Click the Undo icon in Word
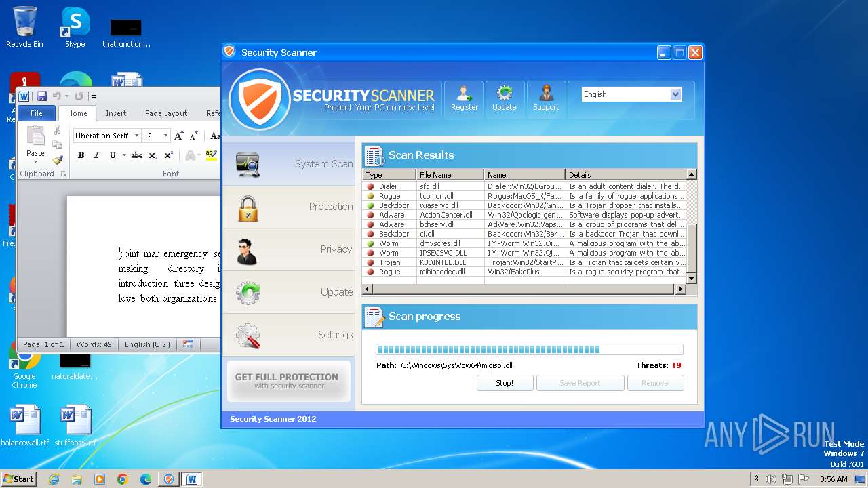The image size is (868, 488). 57,97
